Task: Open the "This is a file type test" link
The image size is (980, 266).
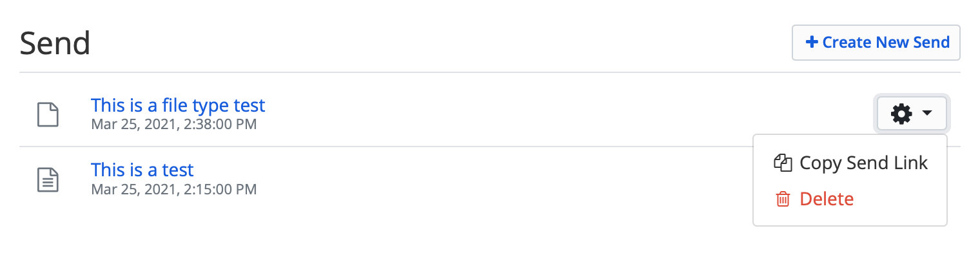Action: (x=178, y=105)
